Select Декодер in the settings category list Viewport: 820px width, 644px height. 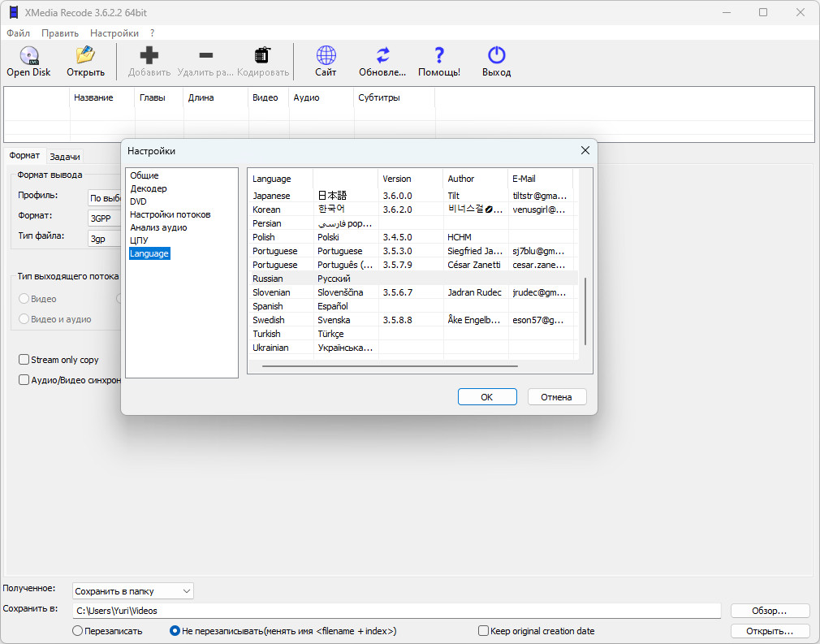(149, 188)
